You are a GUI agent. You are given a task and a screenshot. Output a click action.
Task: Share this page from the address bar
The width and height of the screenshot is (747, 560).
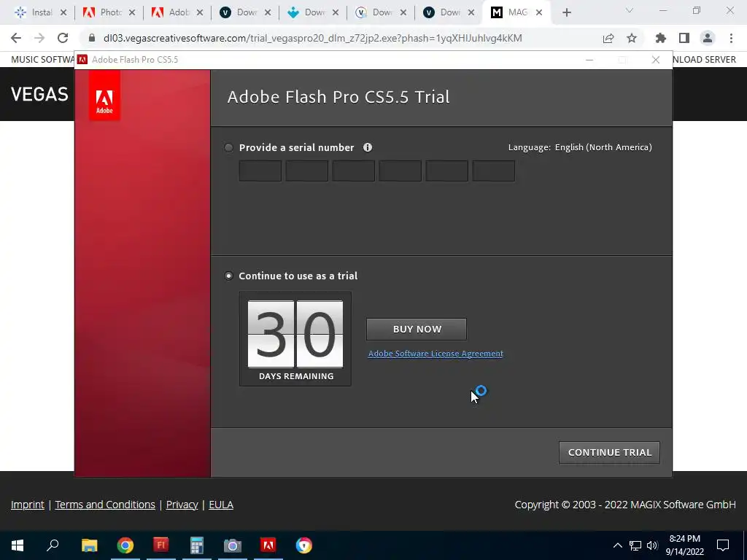(x=608, y=38)
